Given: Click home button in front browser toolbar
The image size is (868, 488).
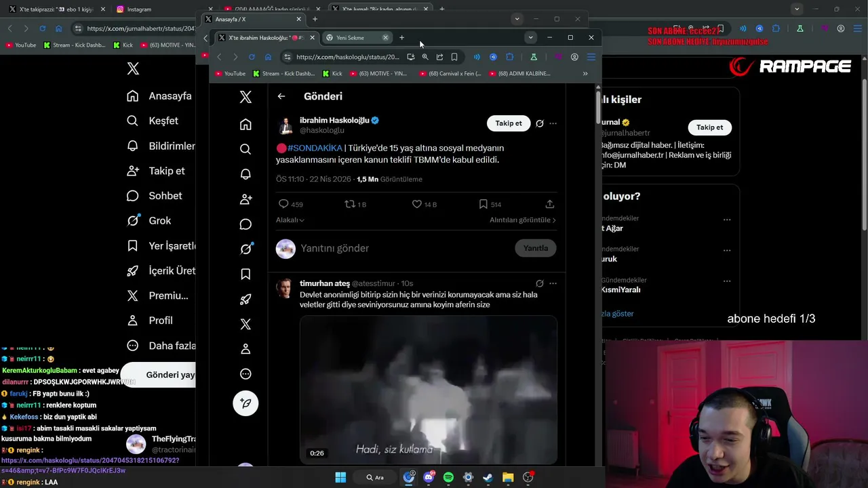Looking at the screenshot, I should pyautogui.click(x=268, y=57).
